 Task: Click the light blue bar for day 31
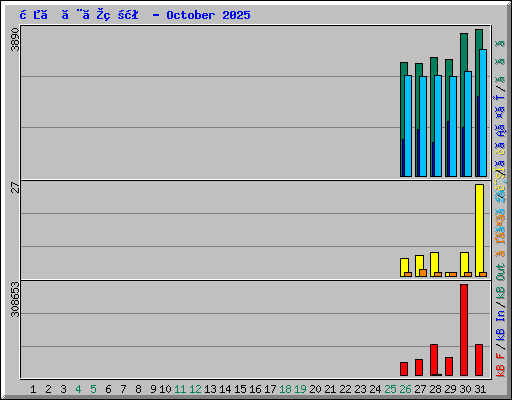click(x=483, y=113)
